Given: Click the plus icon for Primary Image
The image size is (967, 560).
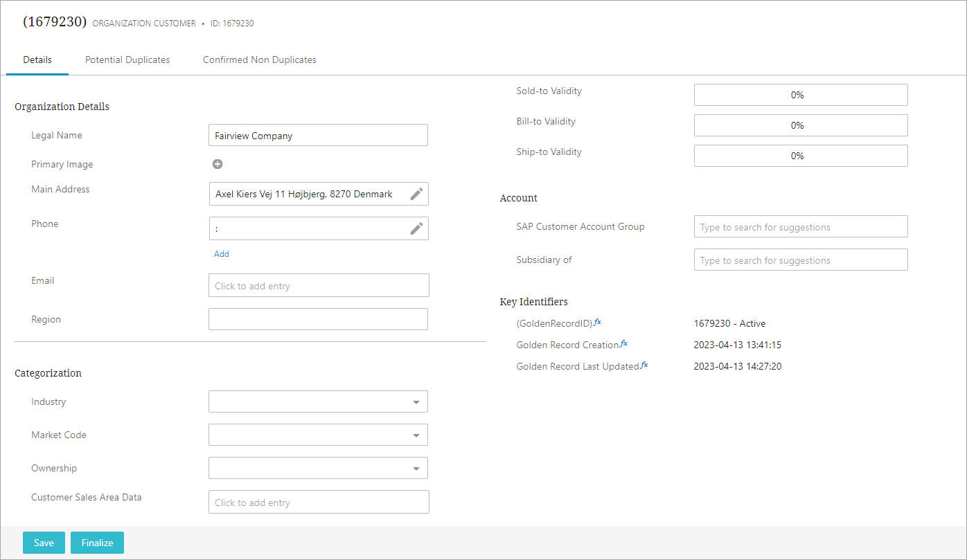Looking at the screenshot, I should [x=218, y=164].
